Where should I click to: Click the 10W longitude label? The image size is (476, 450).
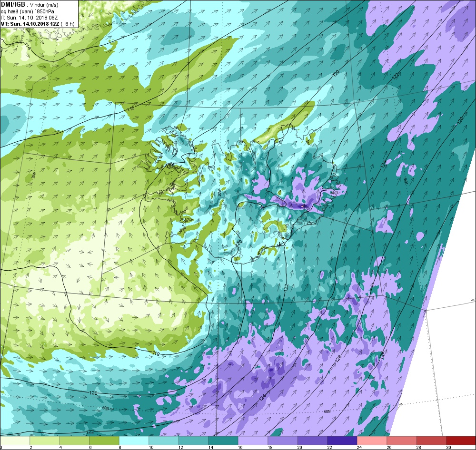(406, 181)
